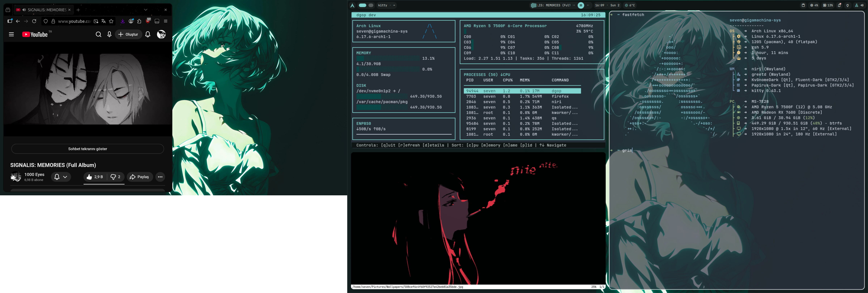
Task: Open the Firefox application hamburger menu
Action: click(x=165, y=21)
